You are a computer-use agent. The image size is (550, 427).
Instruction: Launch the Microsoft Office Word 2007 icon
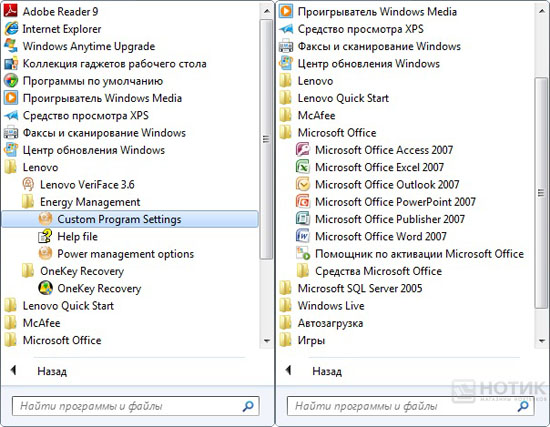click(x=302, y=236)
